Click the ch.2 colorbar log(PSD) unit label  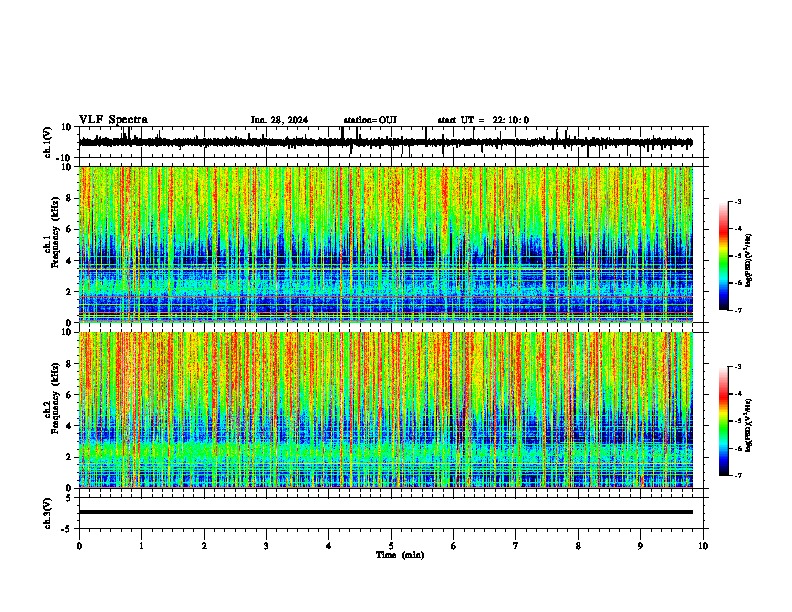click(x=749, y=425)
